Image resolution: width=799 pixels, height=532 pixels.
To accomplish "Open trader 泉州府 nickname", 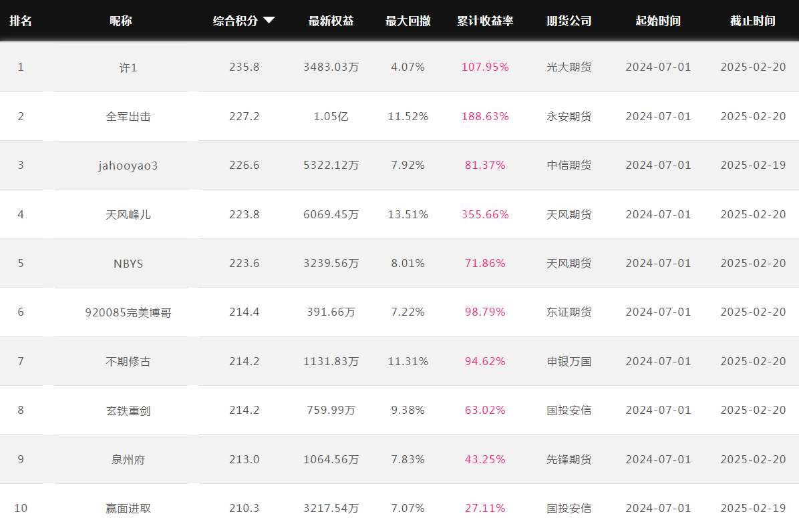I will tap(128, 460).
